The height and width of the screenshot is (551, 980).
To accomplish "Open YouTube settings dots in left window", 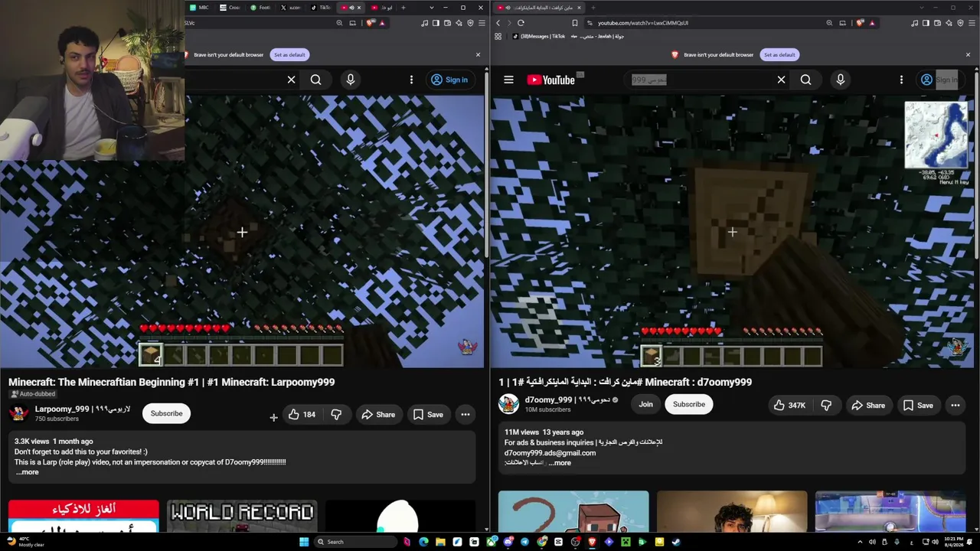I will (411, 80).
